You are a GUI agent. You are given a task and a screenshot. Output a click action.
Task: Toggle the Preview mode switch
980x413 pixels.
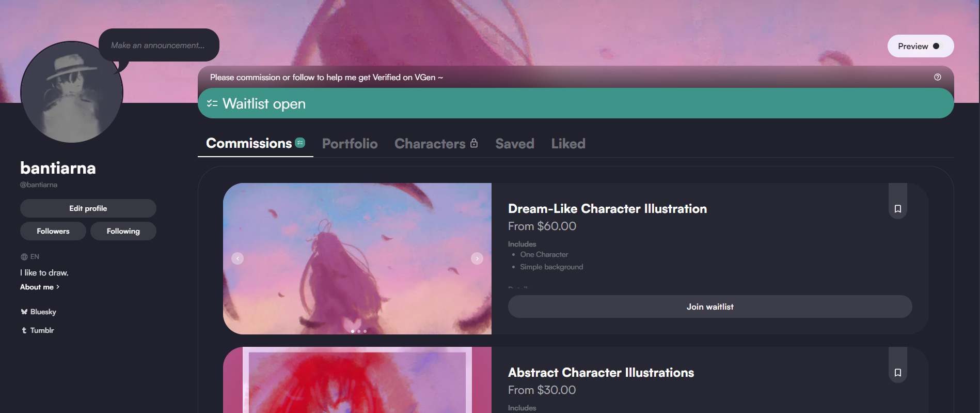pyautogui.click(x=936, y=46)
